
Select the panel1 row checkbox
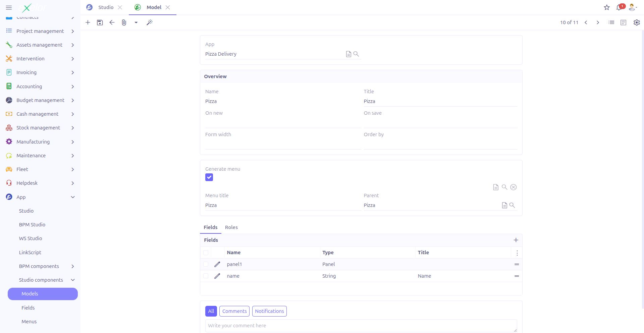pyautogui.click(x=206, y=264)
